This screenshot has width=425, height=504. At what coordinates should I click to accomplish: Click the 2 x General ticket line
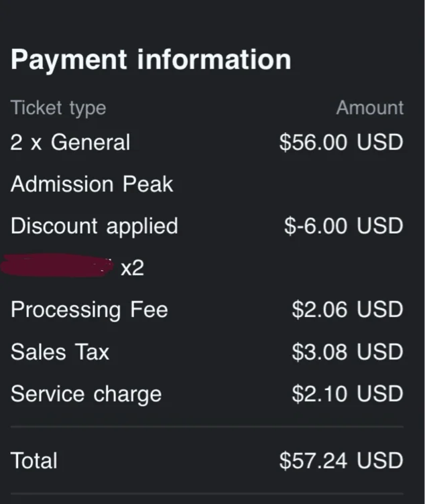(70, 142)
